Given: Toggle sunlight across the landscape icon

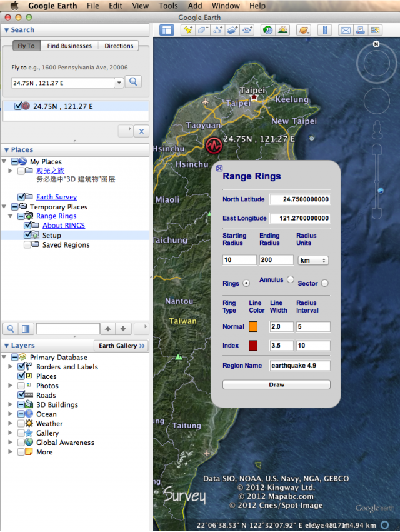Looking at the screenshot, I should [282, 30].
